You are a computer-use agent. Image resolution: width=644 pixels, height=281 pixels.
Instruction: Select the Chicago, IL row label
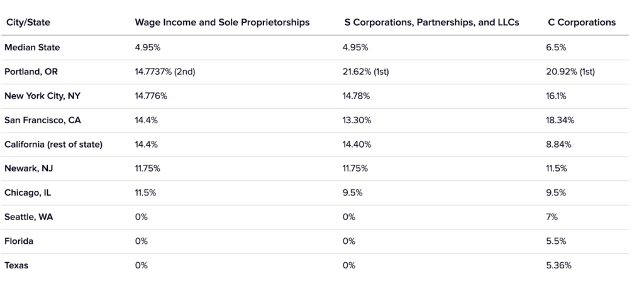(x=27, y=192)
